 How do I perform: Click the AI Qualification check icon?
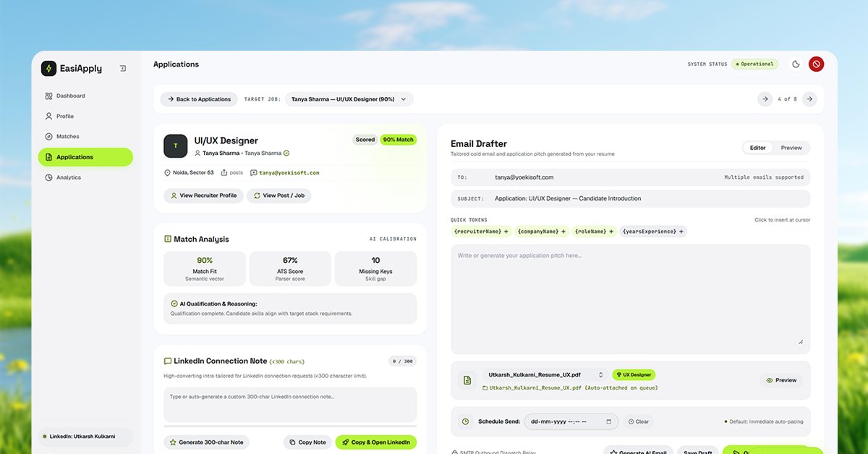click(x=174, y=303)
